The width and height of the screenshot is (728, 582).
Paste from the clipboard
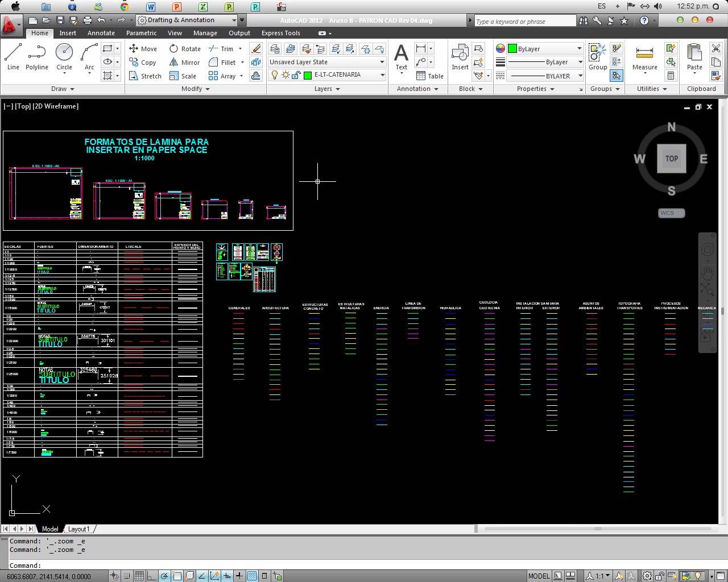point(694,58)
